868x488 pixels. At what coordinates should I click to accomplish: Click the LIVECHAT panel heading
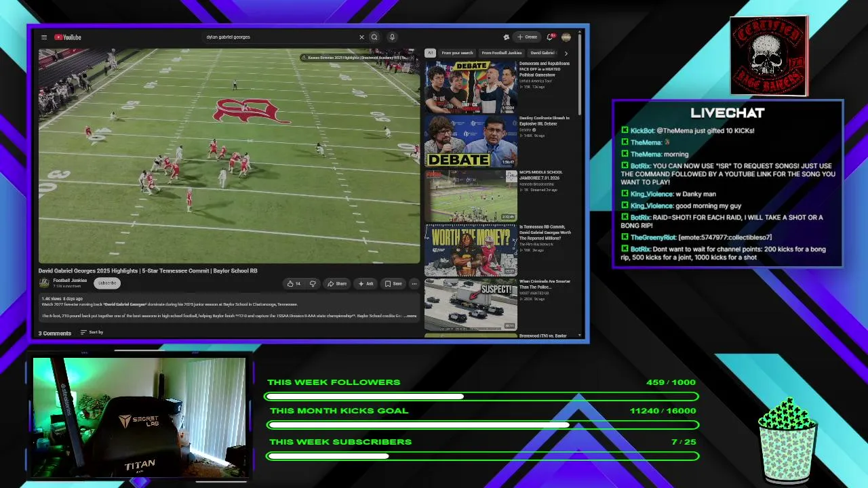coord(728,113)
